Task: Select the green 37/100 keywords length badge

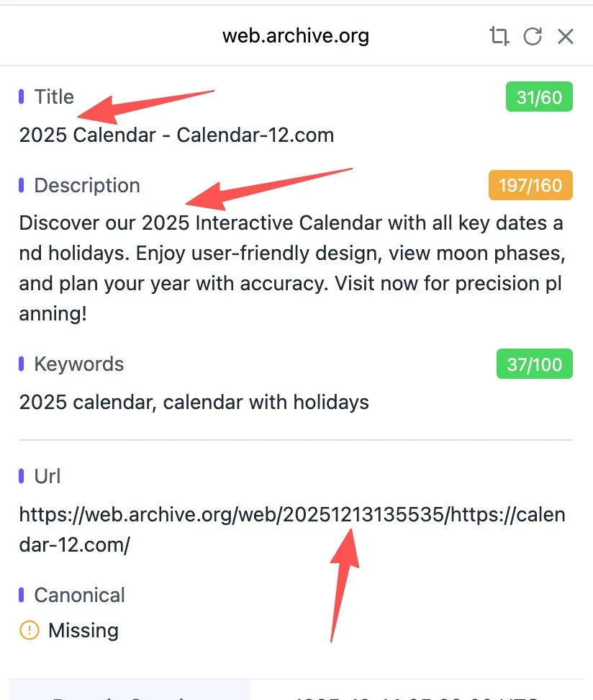Action: click(x=534, y=364)
